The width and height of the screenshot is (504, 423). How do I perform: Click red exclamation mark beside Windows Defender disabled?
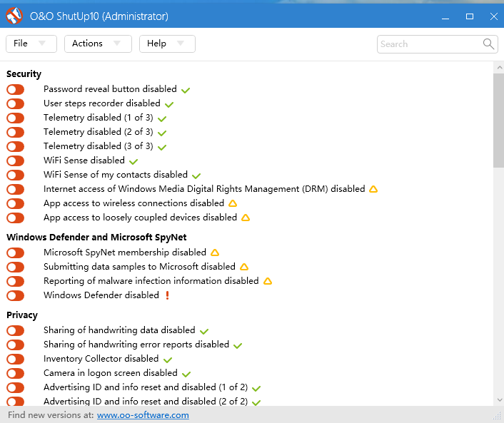coord(168,295)
